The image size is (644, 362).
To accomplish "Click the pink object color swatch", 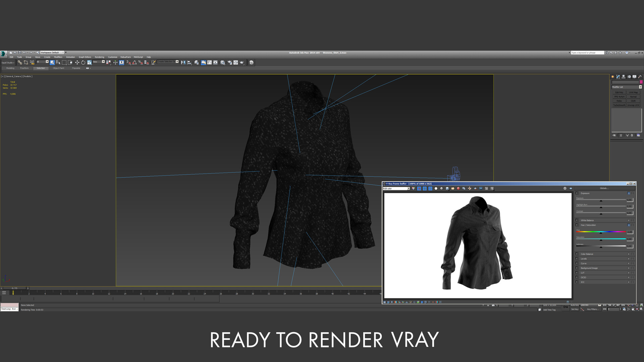I will pyautogui.click(x=641, y=82).
